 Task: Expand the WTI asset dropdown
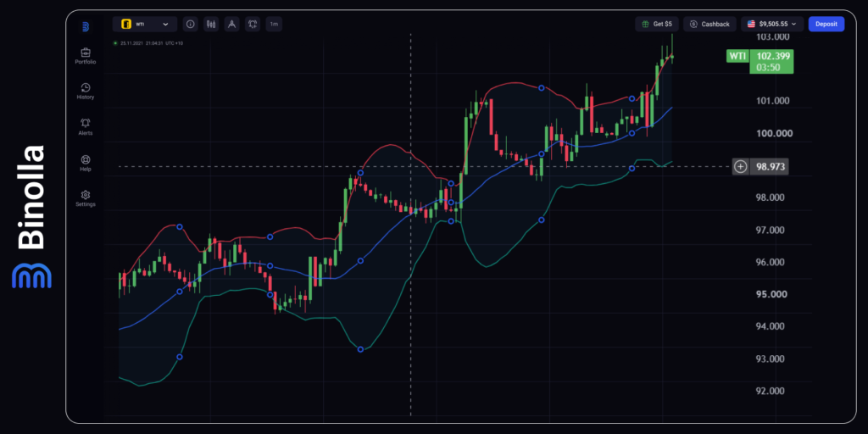[145, 25]
